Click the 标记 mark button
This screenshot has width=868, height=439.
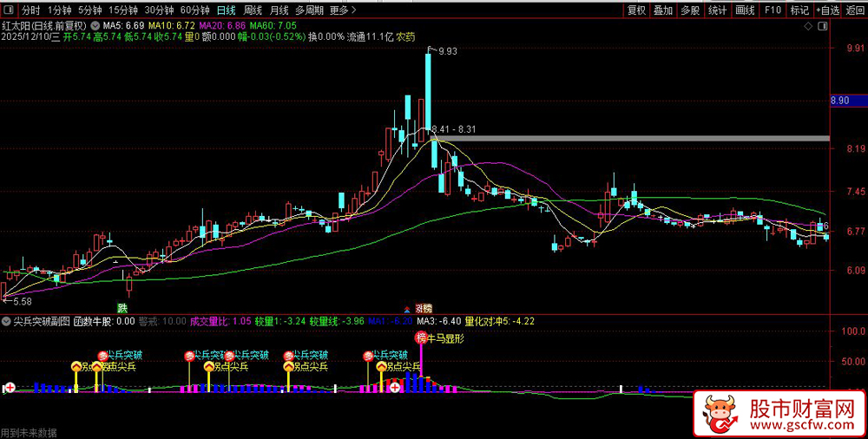(800, 10)
